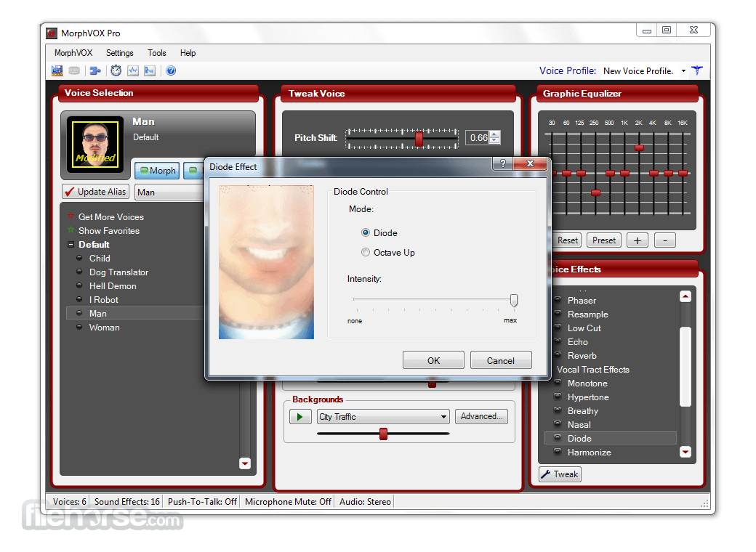
Task: Select Diode in the voice effects list
Action: pyautogui.click(x=611, y=438)
